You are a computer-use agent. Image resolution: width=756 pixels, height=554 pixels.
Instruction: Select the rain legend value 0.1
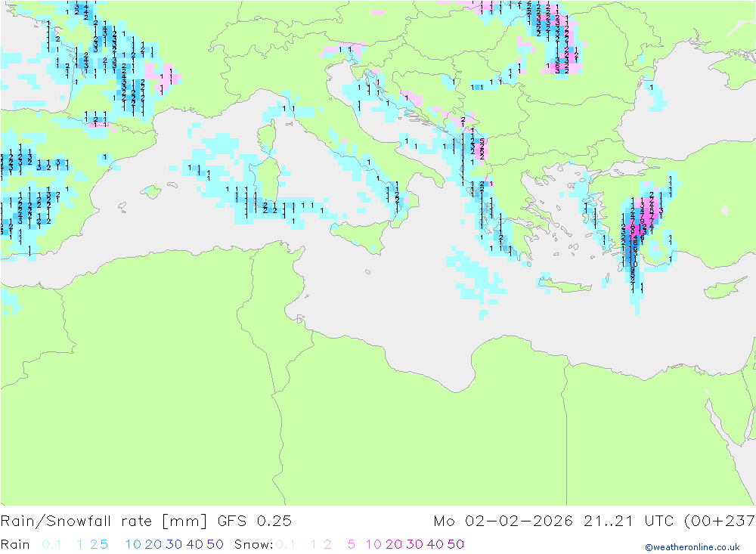pos(51,544)
